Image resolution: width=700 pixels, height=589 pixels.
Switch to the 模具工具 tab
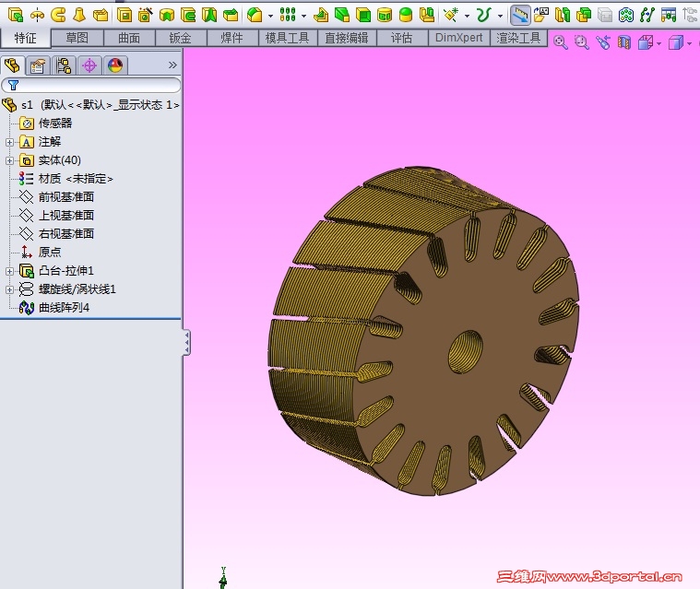tap(288, 38)
